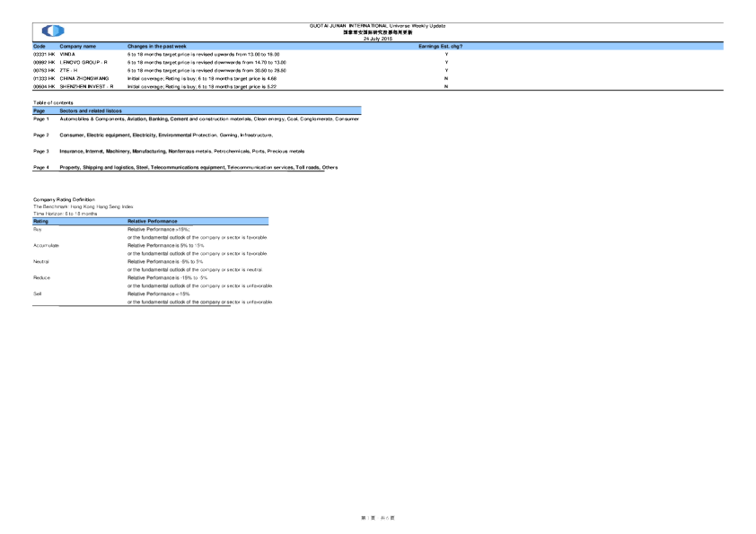This screenshot has width=756, height=534.
Task: Go to Page 3 contents entry
Action: [x=40, y=152]
